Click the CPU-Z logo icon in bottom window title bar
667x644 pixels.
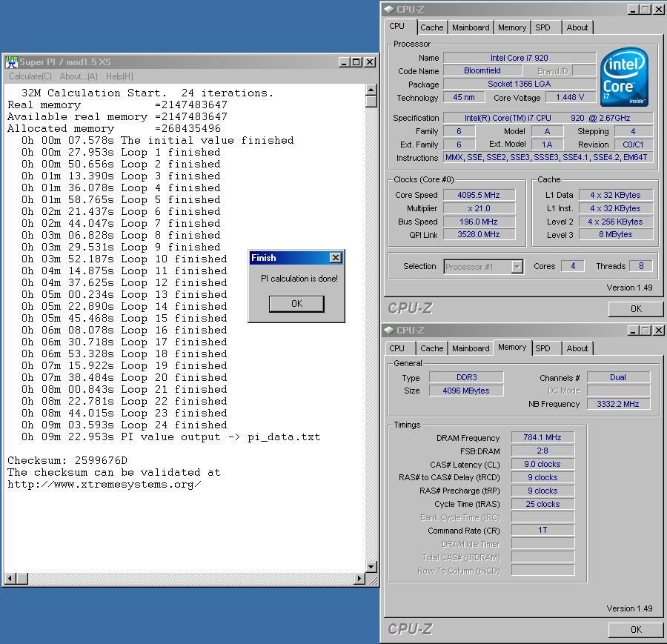[x=388, y=330]
